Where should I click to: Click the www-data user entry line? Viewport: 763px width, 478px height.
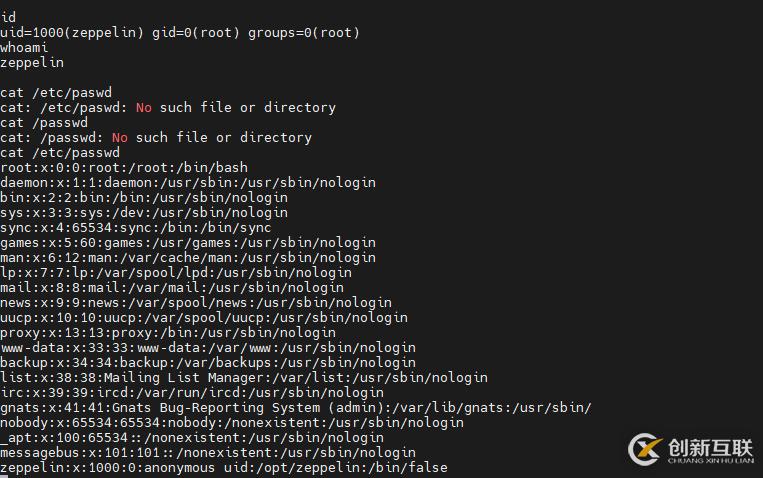(x=208, y=348)
